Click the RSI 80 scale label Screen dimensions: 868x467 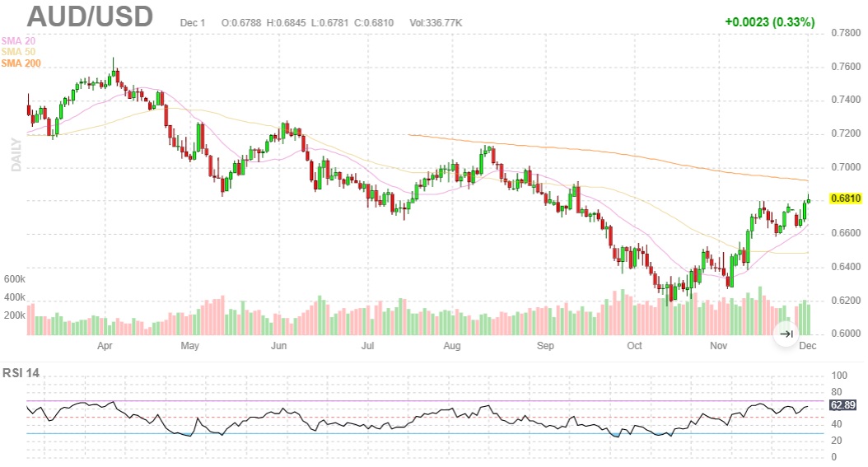837,392
